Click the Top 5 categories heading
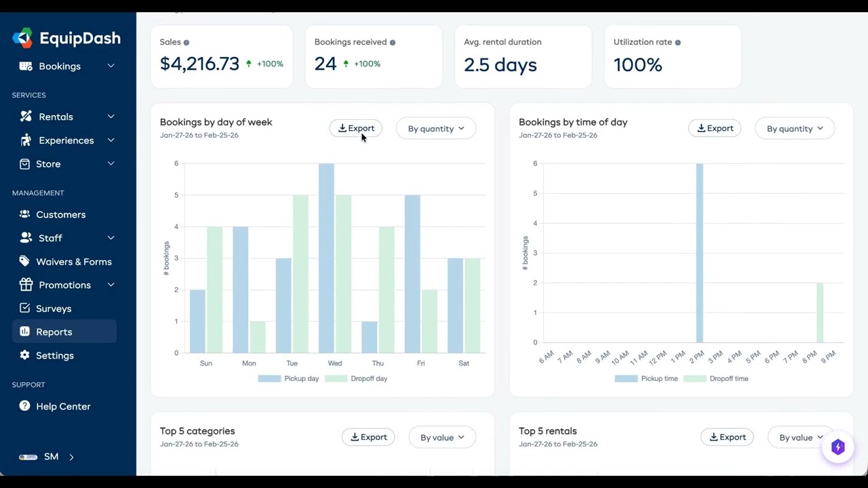This screenshot has width=868, height=488. (197, 431)
